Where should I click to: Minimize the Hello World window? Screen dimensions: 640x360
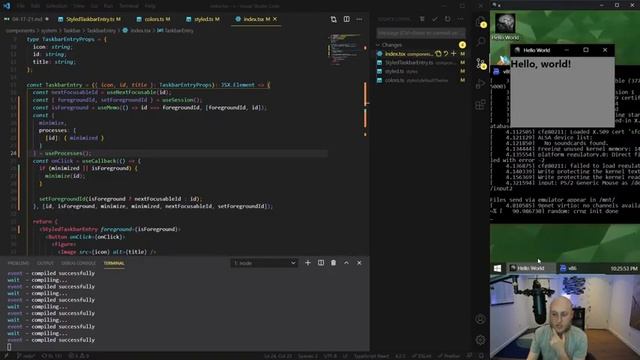pyautogui.click(x=567, y=50)
